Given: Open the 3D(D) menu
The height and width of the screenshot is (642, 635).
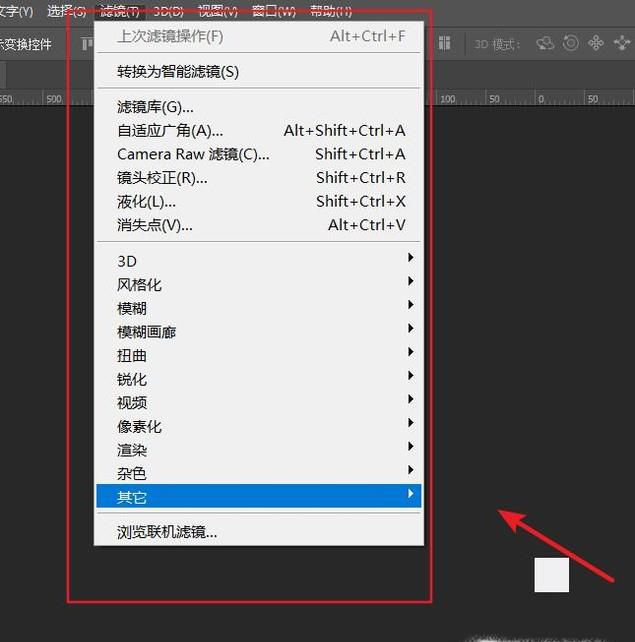Looking at the screenshot, I should click(168, 11).
